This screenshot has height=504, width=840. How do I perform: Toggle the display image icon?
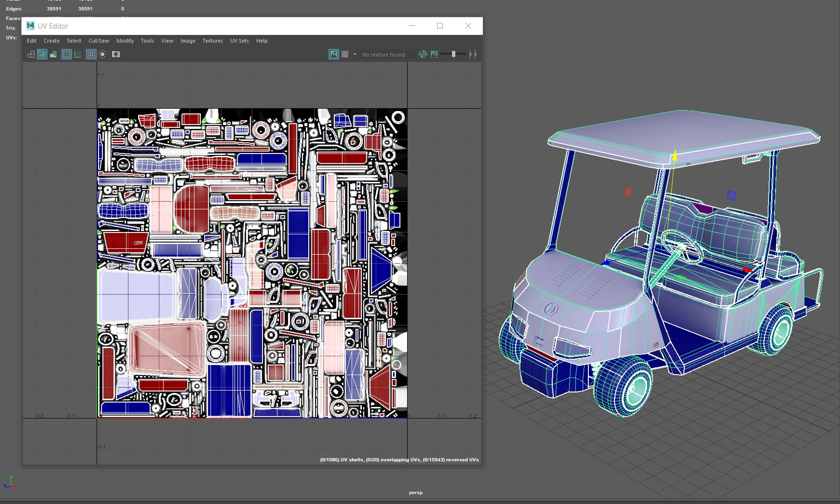tap(334, 54)
